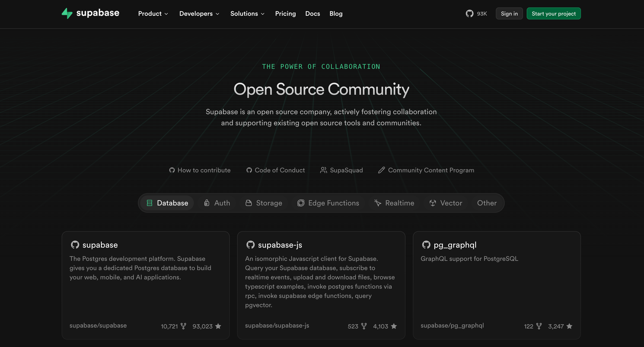Open the Solutions dropdown chevron
Viewport: 644px width, 347px height.
(x=262, y=14)
